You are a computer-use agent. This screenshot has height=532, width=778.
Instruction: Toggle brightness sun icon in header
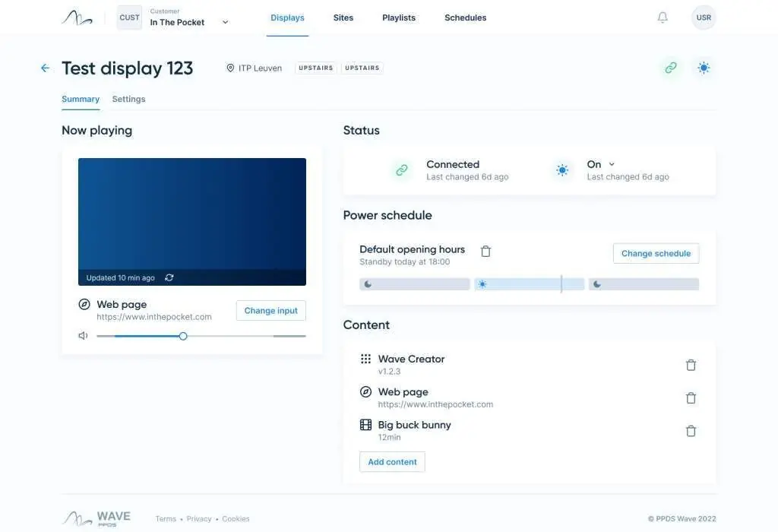[x=704, y=68]
